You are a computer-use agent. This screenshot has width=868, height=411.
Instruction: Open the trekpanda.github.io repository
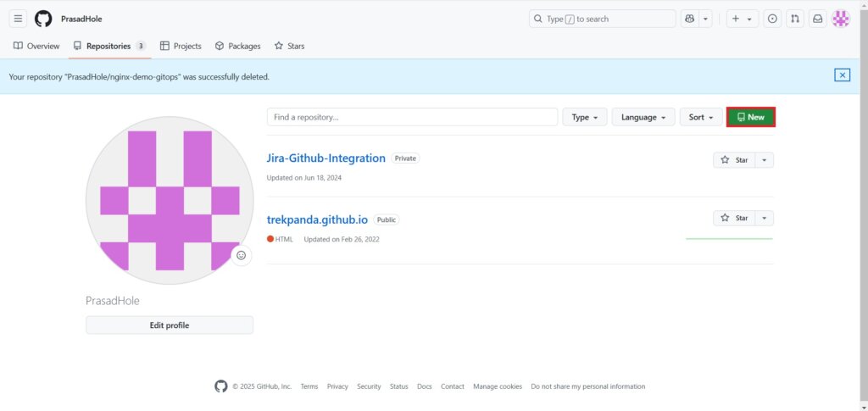pos(317,219)
